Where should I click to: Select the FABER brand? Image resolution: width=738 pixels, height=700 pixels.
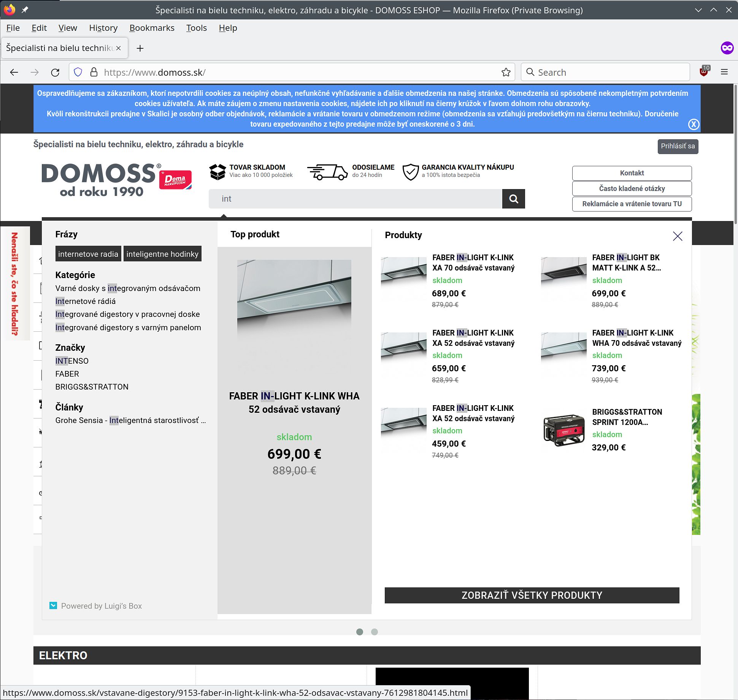67,374
